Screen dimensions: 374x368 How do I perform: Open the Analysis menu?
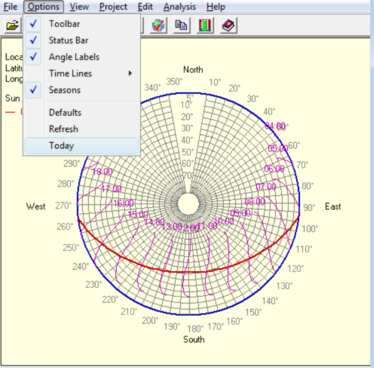click(x=180, y=7)
